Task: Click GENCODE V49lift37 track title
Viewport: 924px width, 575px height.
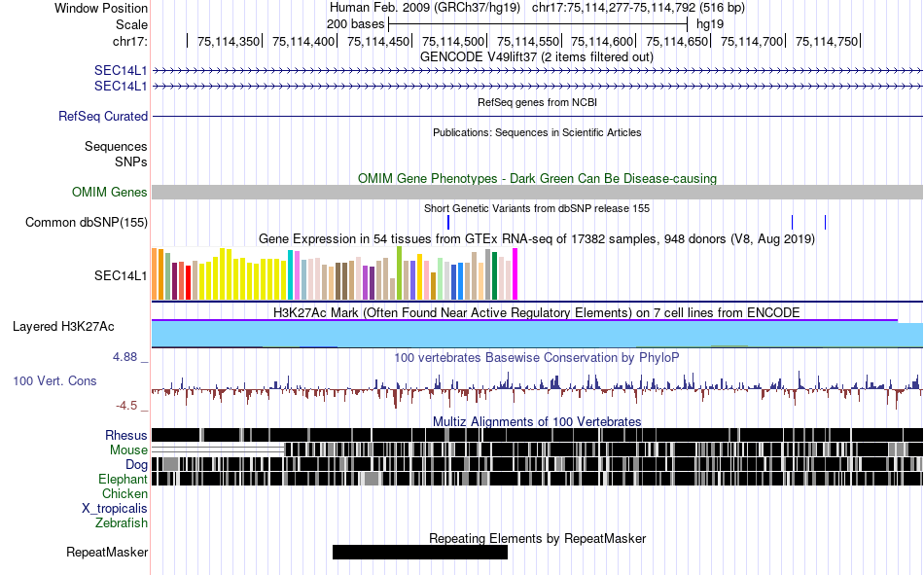Action: pos(536,57)
